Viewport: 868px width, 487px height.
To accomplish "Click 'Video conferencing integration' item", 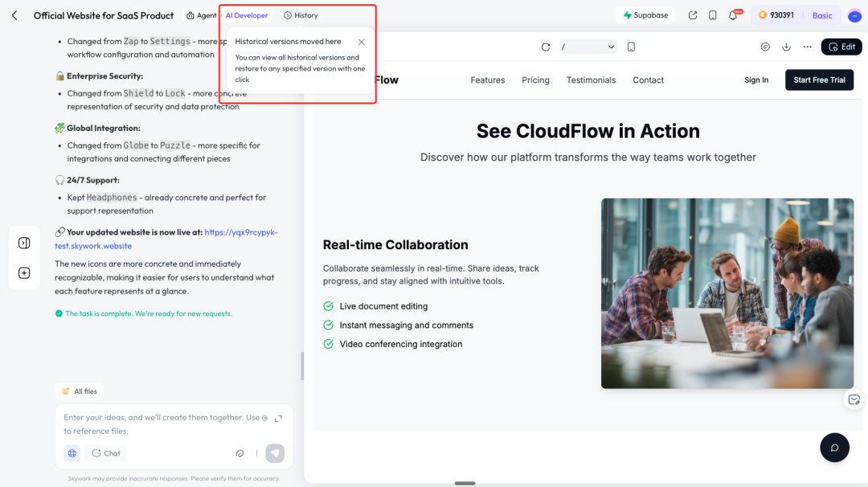I will 401,344.
